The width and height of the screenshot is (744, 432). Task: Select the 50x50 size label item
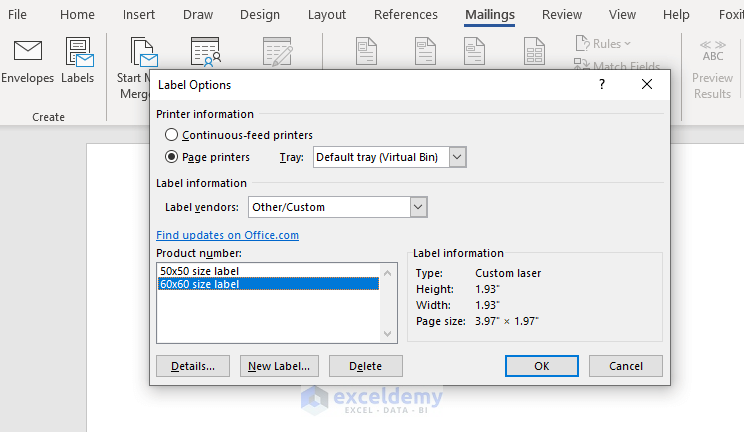coord(200,271)
